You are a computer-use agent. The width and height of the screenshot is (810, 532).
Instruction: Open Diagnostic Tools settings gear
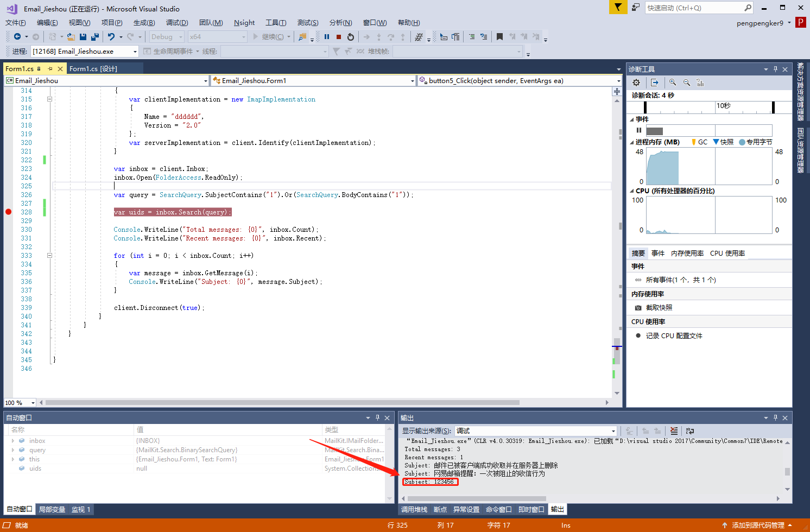(636, 83)
